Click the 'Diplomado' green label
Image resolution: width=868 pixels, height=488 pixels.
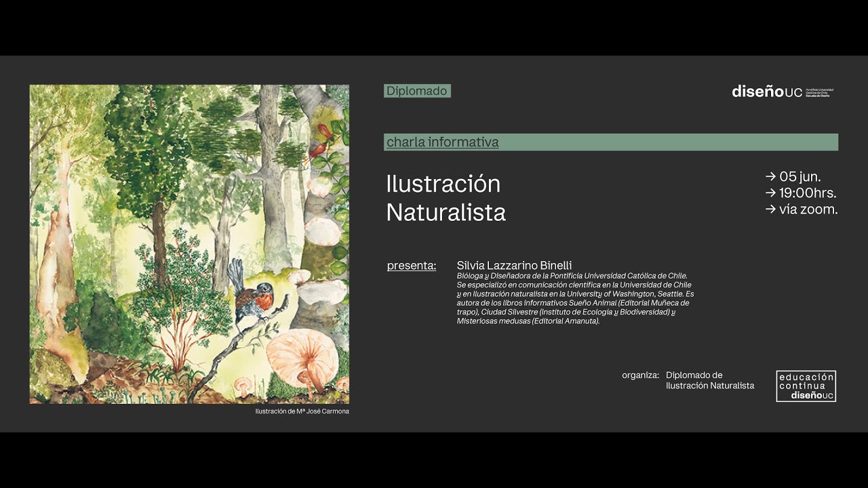[417, 91]
